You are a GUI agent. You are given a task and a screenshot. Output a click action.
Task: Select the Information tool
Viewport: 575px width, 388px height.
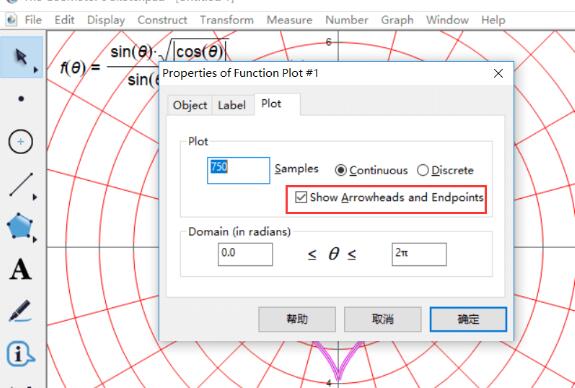coord(21,354)
